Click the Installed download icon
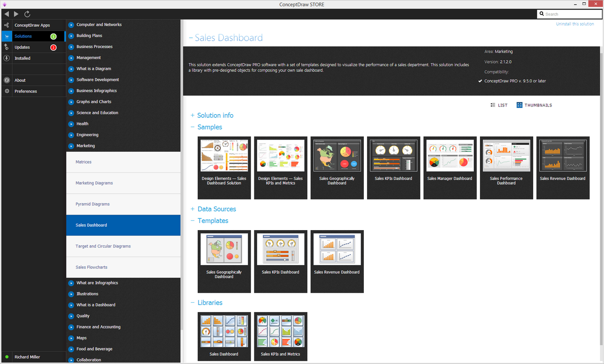This screenshot has width=604, height=364. 7,58
